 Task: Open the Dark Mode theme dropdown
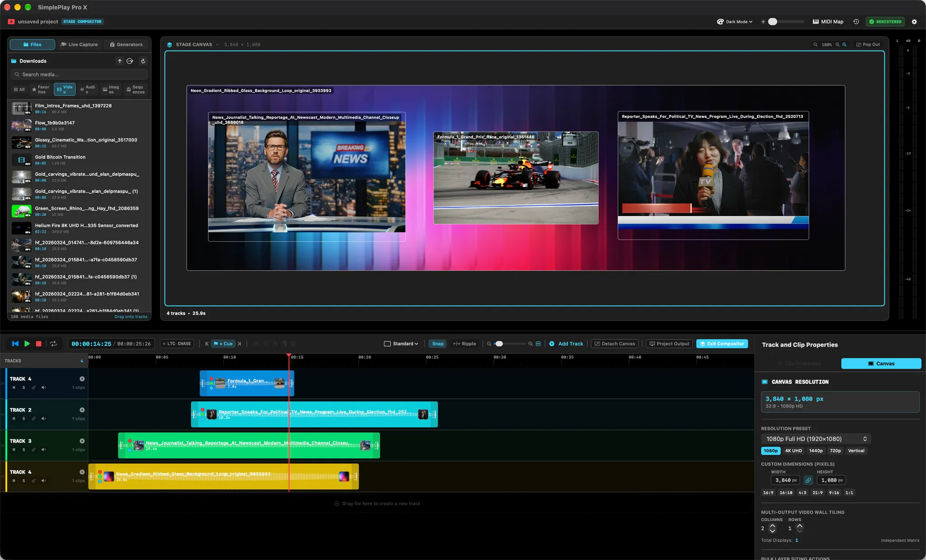click(735, 22)
